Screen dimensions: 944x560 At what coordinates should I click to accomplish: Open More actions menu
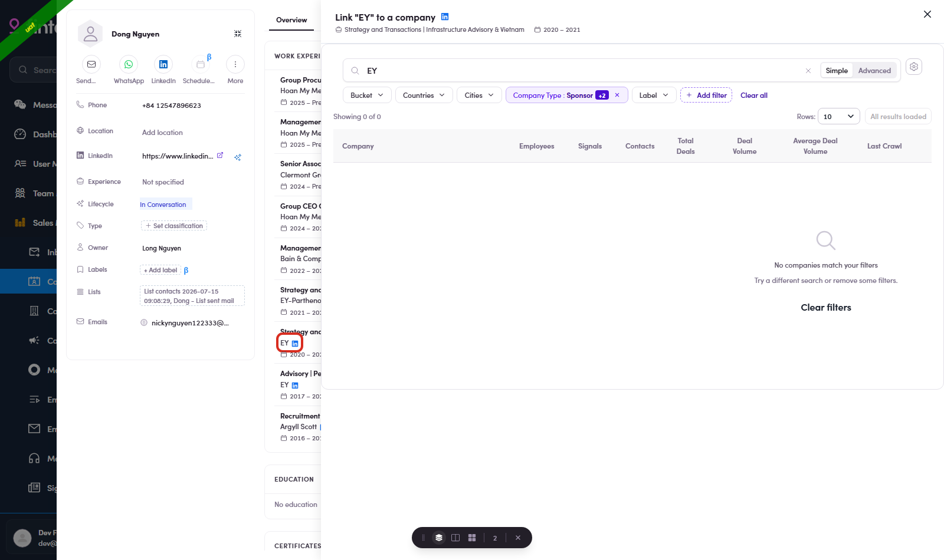tap(235, 64)
